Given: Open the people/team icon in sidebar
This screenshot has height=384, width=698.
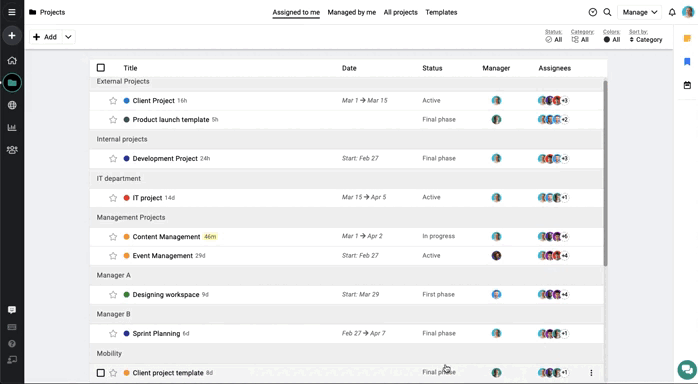Looking at the screenshot, I should pyautogui.click(x=12, y=150).
